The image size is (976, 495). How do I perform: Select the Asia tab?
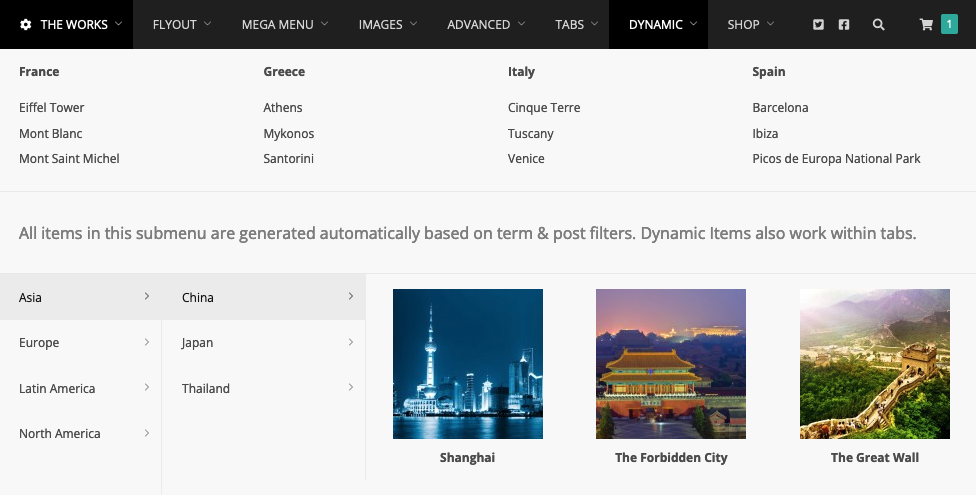point(80,297)
